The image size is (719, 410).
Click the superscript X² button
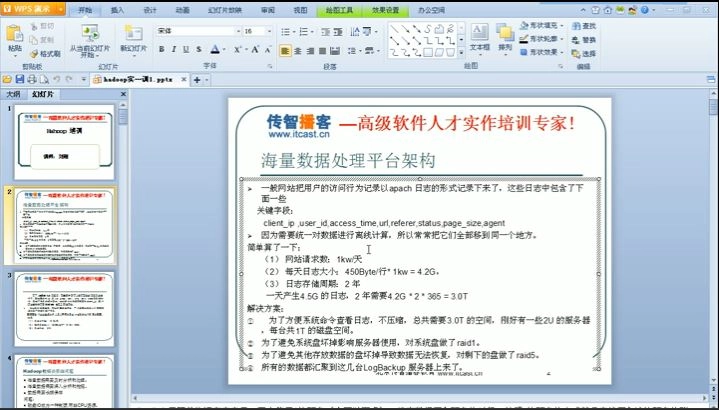238,50
